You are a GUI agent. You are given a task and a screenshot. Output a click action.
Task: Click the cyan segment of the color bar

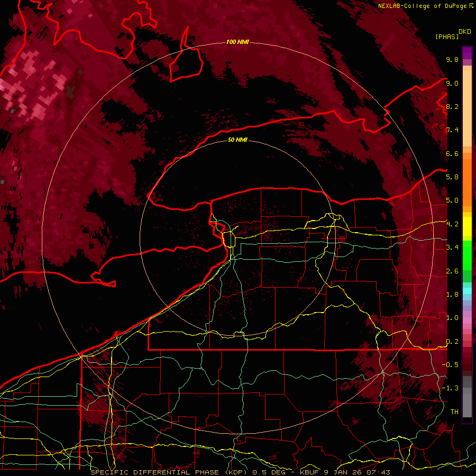[x=467, y=291]
